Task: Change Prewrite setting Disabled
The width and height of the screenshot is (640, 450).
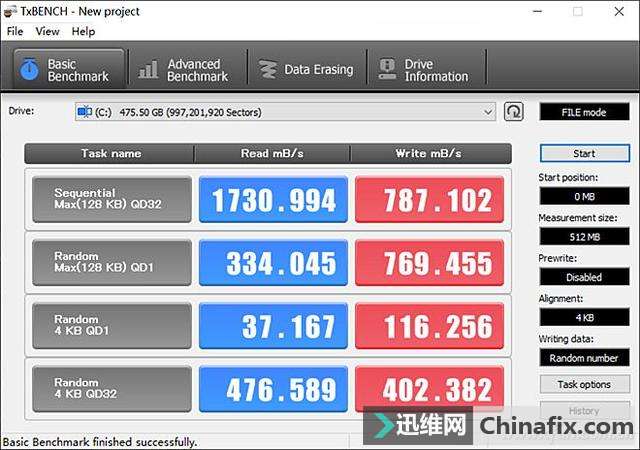Action: coord(584,277)
